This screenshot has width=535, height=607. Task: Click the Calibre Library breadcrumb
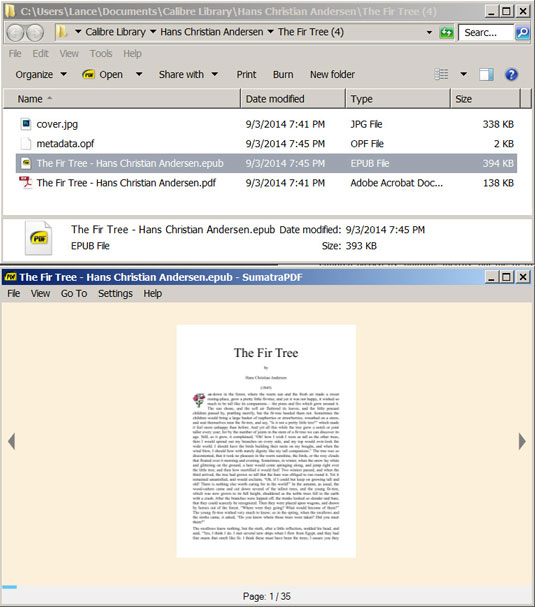tap(115, 32)
